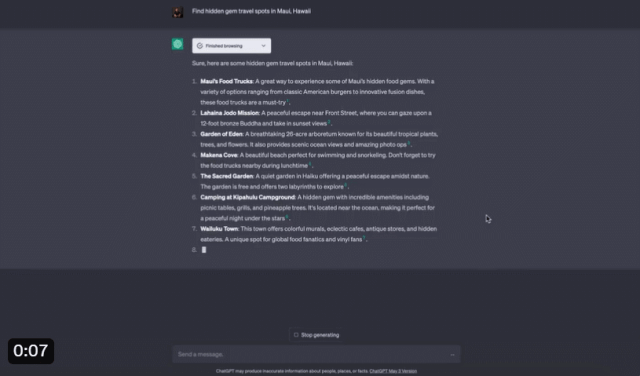Click the Wailuku Town bold heading
Image resolution: width=640 pixels, height=376 pixels.
tap(219, 229)
